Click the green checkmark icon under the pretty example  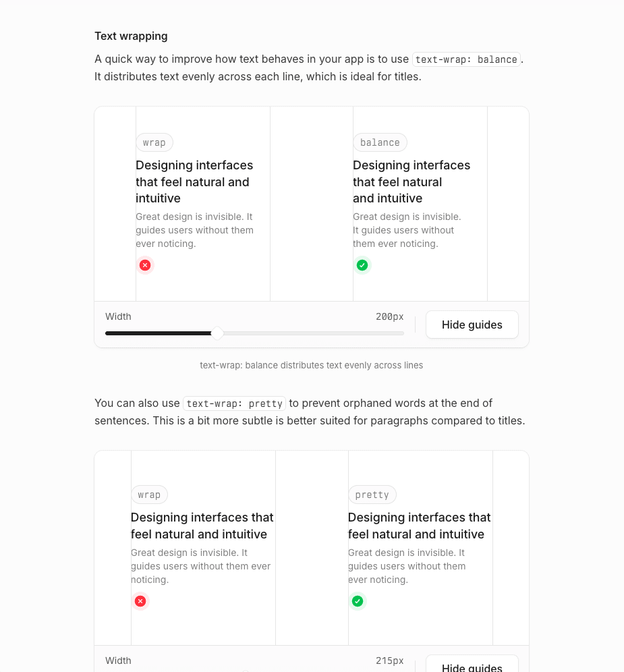(358, 601)
